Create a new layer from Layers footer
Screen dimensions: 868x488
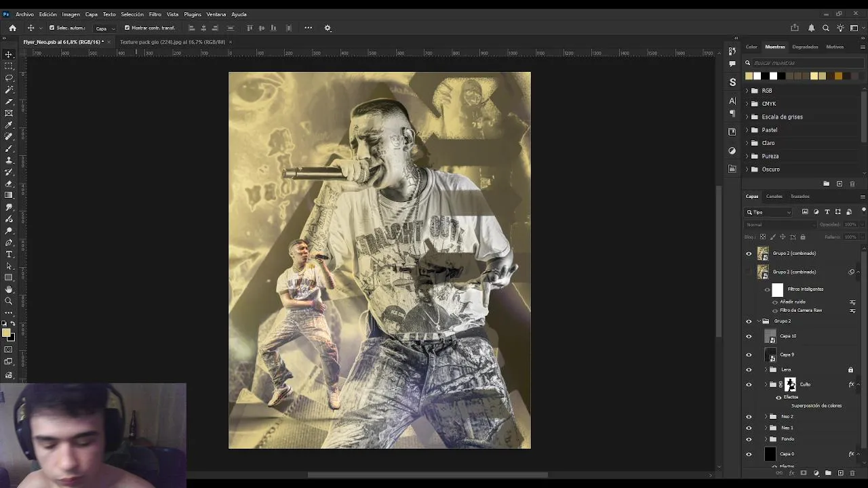[840, 473]
